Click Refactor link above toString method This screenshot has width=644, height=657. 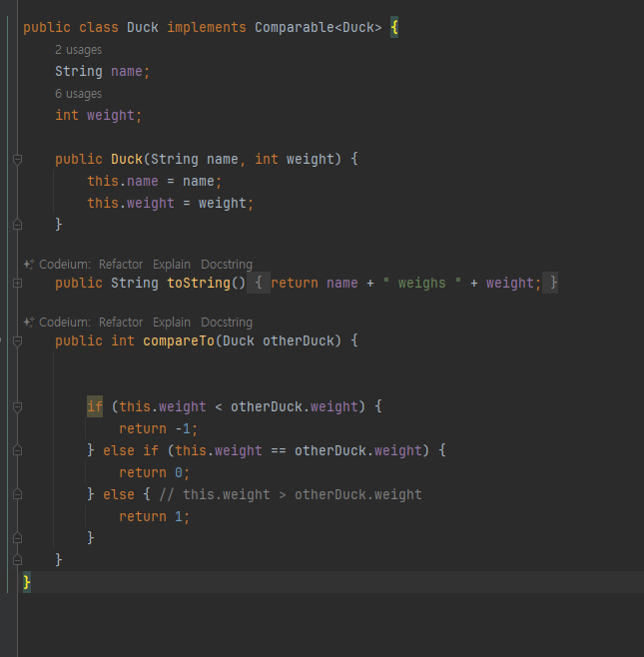[x=121, y=265]
